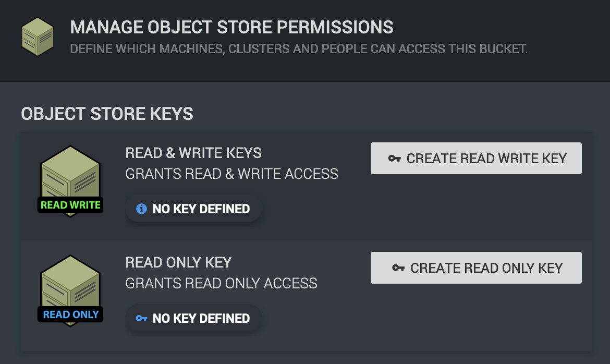Click the Read Only storage box icon

(70, 284)
